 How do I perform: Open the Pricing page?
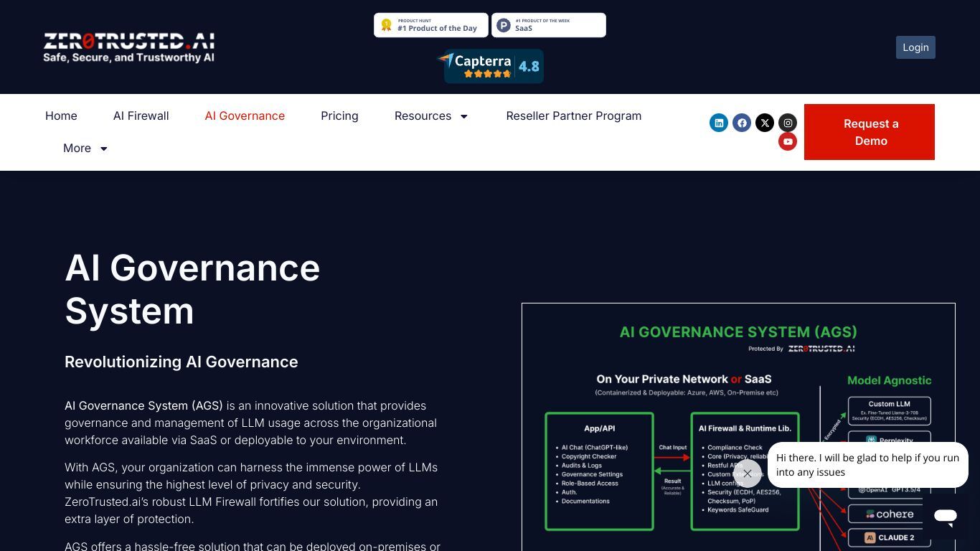point(339,116)
